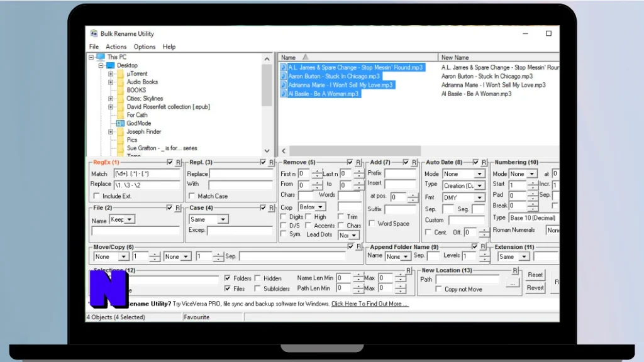Enable the Digits removal checkbox
Image resolution: width=644 pixels, height=362 pixels.
[284, 217]
